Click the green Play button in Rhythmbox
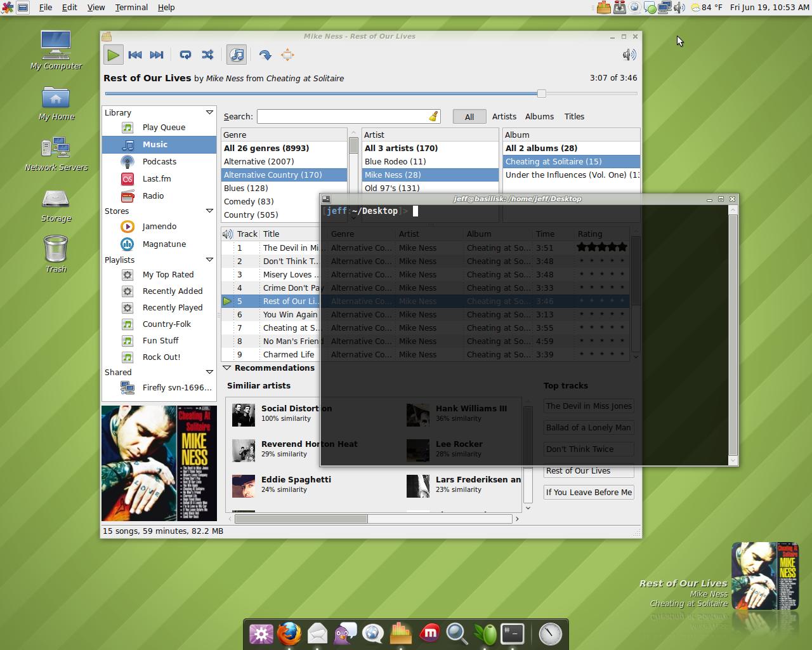Screen dimensions: 812x650 click(x=113, y=55)
